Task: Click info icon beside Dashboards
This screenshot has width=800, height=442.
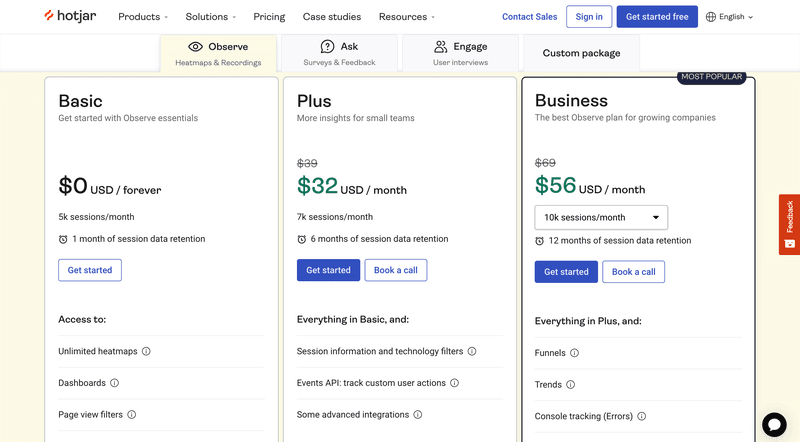Action: 114,383
